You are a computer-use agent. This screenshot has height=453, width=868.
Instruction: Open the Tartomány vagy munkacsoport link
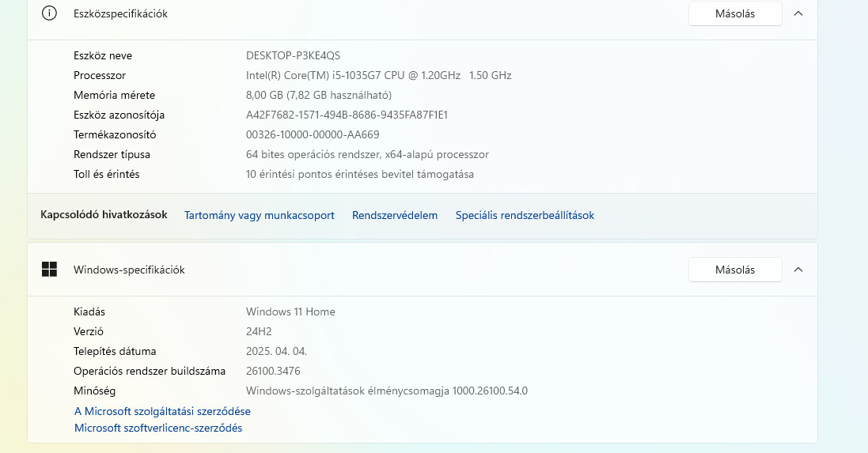[260, 215]
